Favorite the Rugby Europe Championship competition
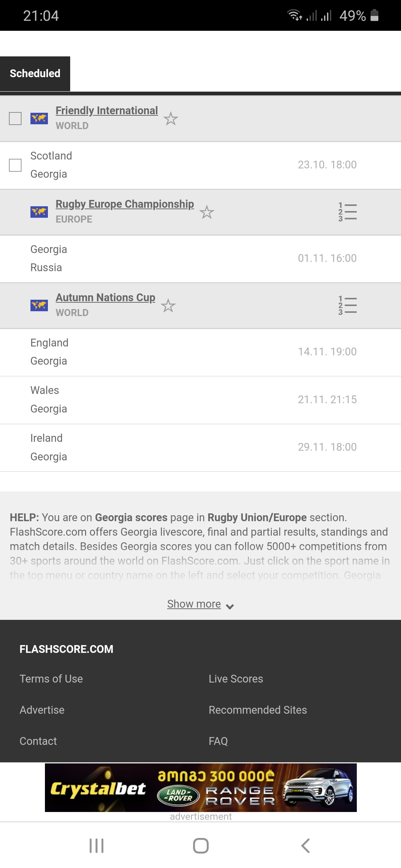 coord(207,212)
